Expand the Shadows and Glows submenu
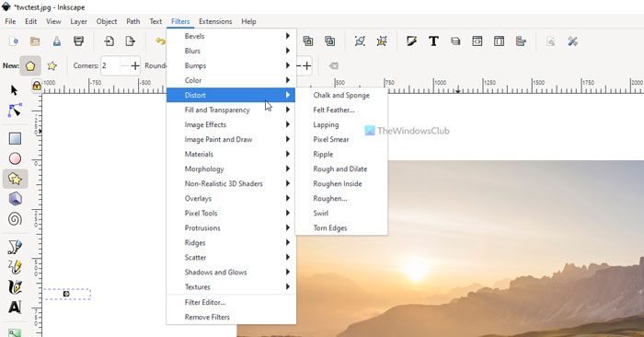 click(x=231, y=272)
